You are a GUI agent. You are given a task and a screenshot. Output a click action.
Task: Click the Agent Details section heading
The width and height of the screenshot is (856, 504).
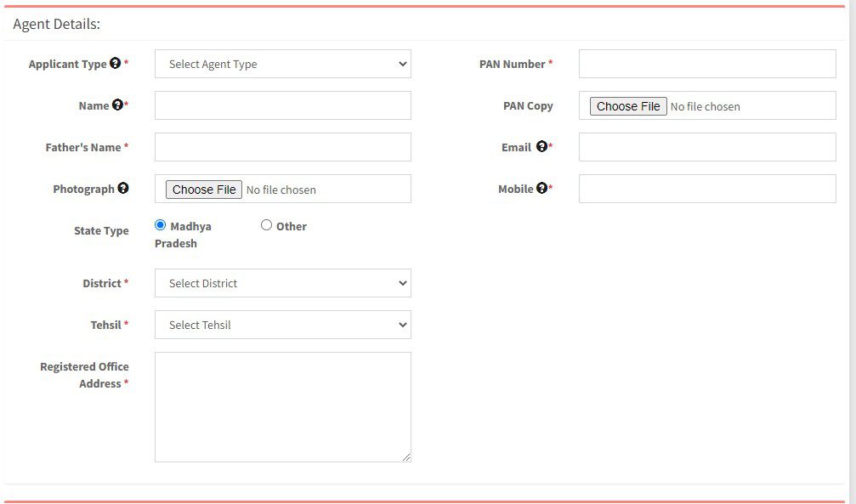coord(56,24)
